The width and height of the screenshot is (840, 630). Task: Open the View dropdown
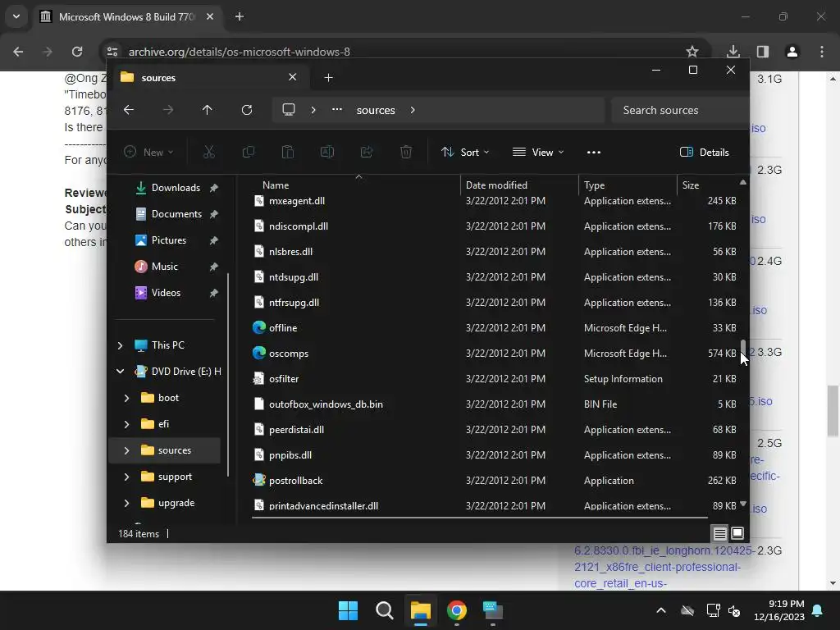[538, 152]
